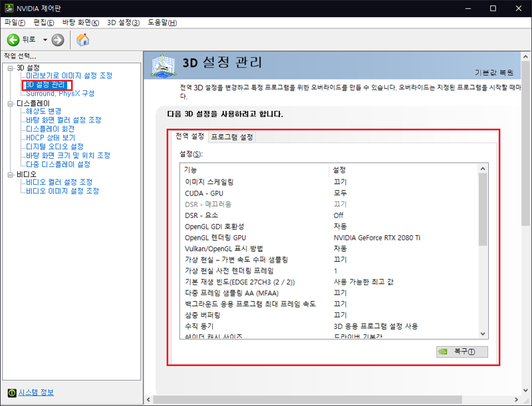Open 다중 디스플레이 설정
Image resolution: width=532 pixels, height=406 pixels.
58,164
